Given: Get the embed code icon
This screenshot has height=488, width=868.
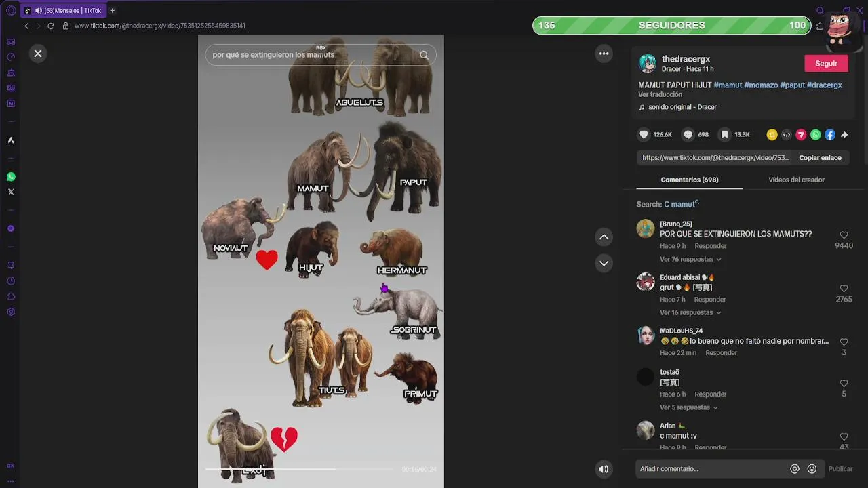Looking at the screenshot, I should tap(787, 135).
